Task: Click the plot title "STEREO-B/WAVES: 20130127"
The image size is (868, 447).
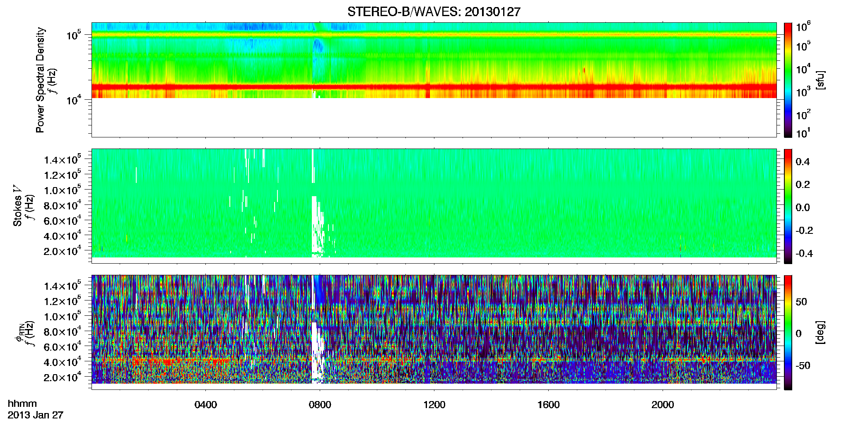Action: tap(434, 12)
